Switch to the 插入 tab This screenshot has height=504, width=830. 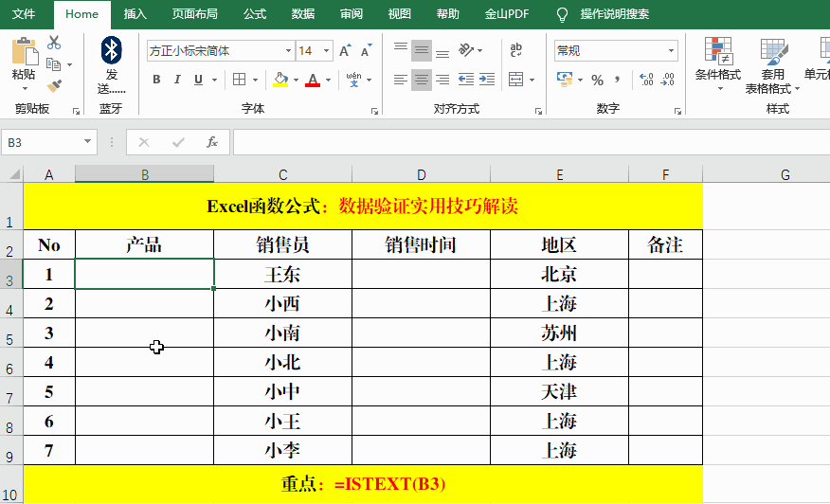click(135, 14)
